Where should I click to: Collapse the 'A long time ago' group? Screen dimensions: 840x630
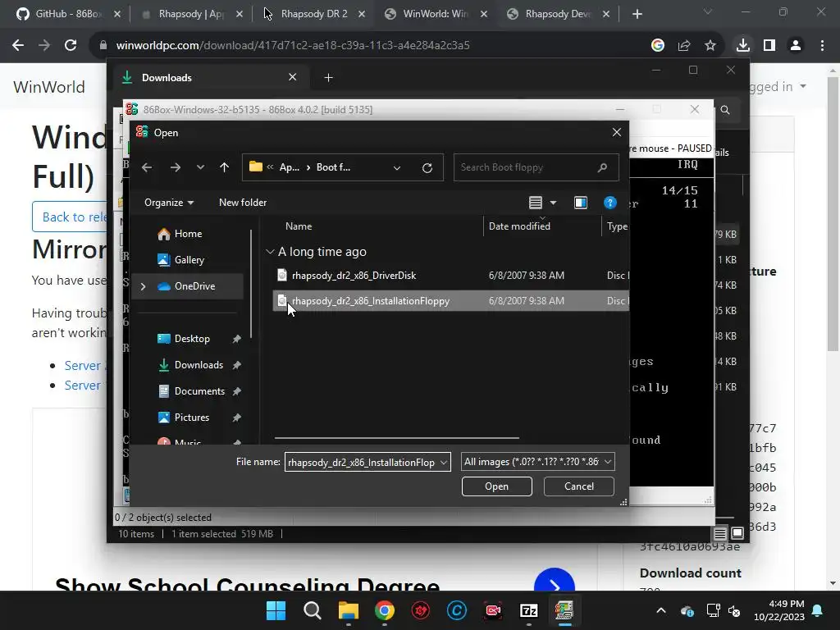point(270,252)
